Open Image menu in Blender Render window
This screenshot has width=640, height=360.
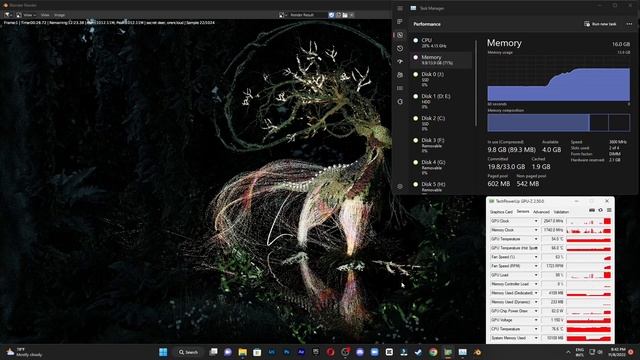[60, 15]
